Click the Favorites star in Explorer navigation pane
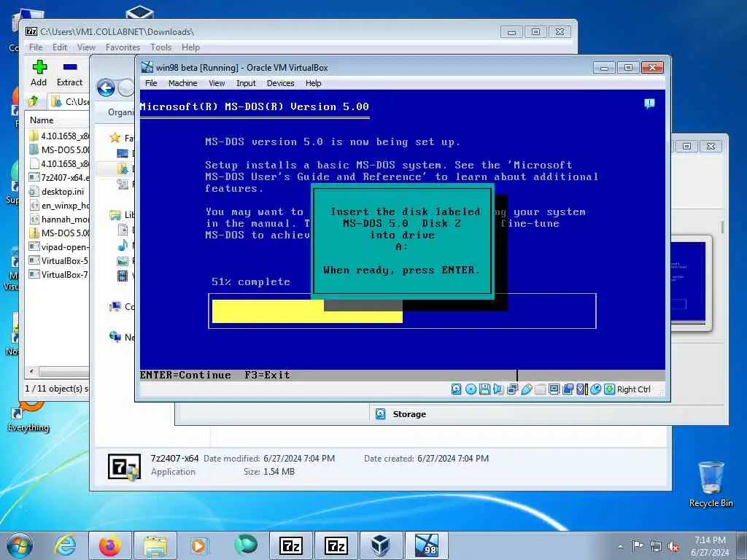The height and width of the screenshot is (560, 747). (115, 138)
